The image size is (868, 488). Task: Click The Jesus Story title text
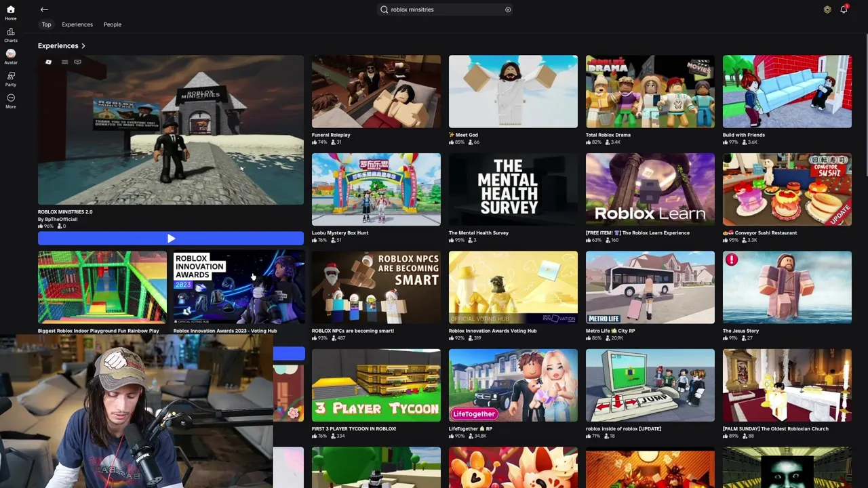741,331
